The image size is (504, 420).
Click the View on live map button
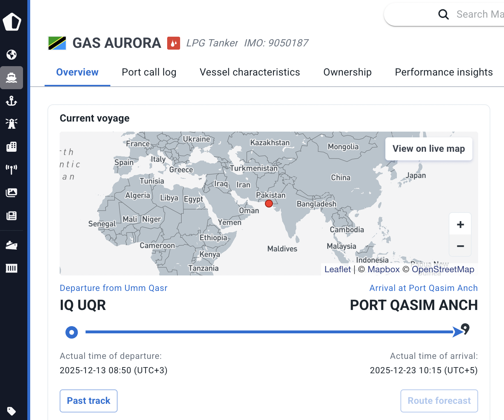click(429, 149)
